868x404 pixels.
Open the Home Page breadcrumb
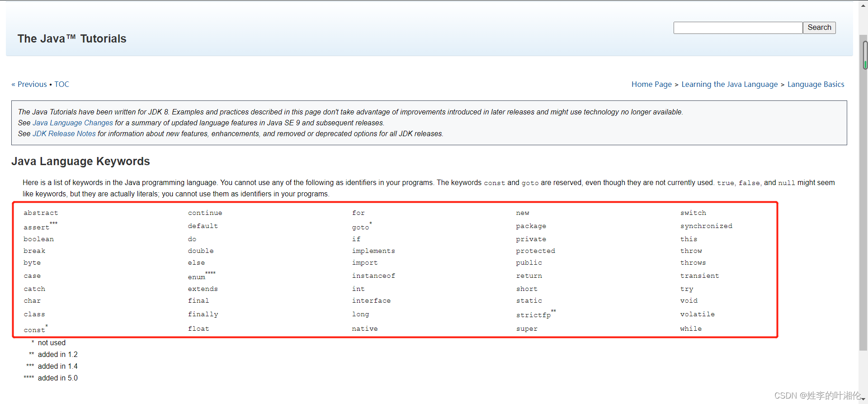tap(651, 84)
